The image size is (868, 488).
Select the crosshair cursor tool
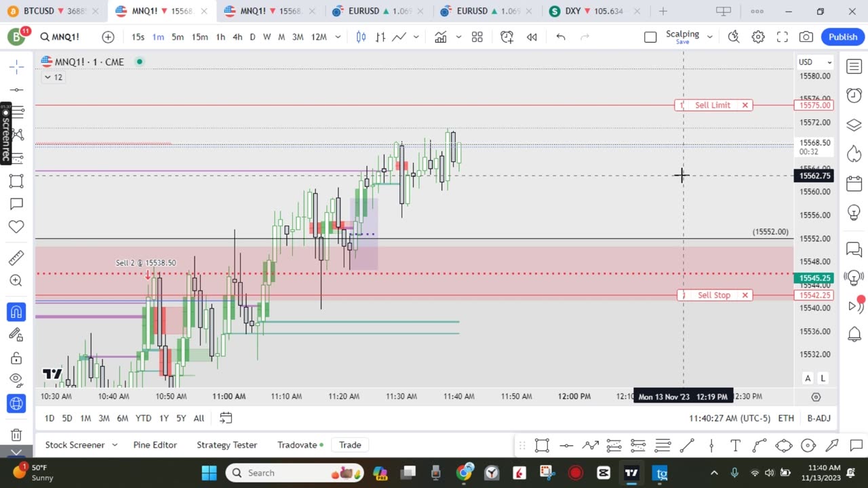[16, 66]
